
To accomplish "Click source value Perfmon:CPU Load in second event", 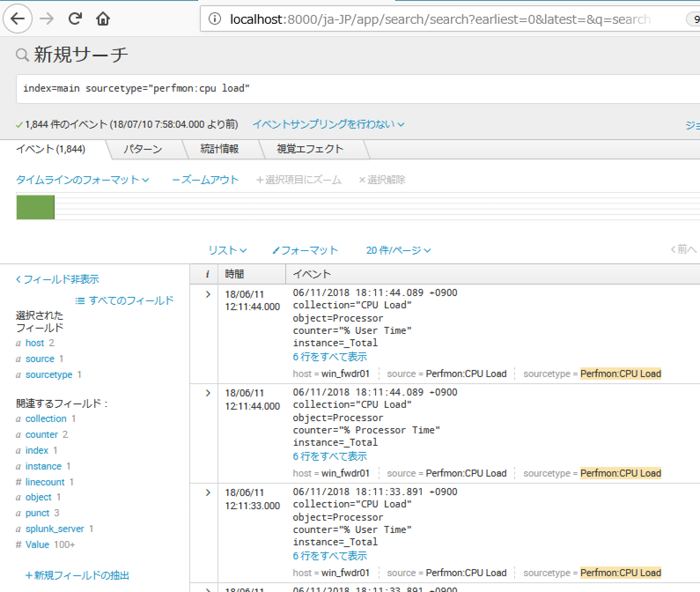I will [x=466, y=474].
